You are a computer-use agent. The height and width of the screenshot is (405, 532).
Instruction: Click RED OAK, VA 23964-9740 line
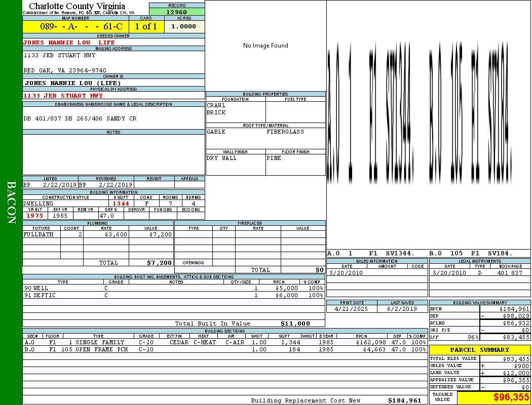pyautogui.click(x=65, y=70)
